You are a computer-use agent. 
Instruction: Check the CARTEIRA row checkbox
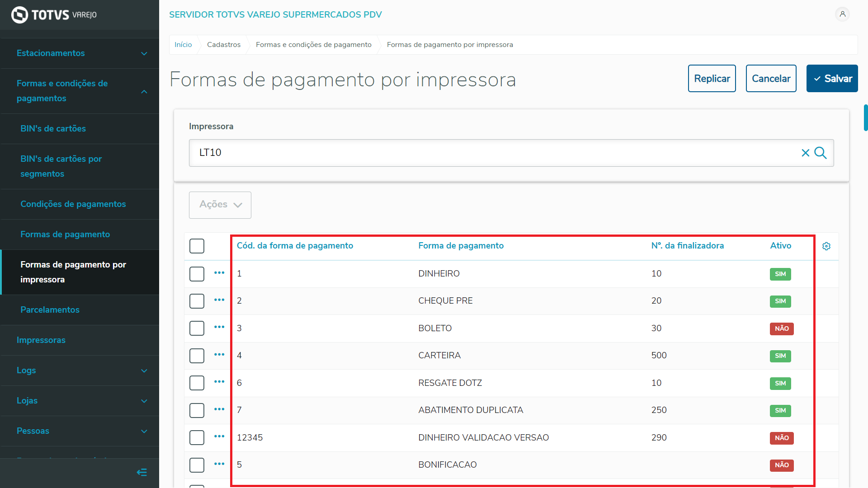pos(197,356)
